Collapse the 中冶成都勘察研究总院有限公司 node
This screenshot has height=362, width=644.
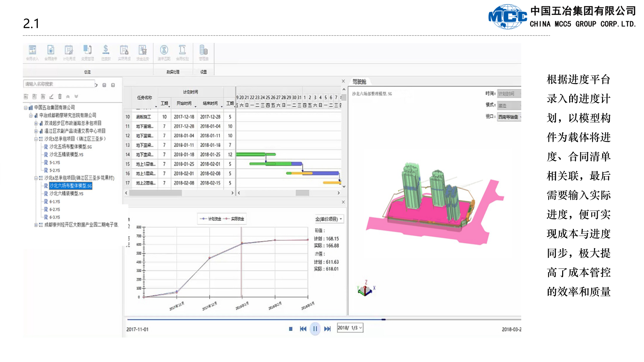(31, 116)
